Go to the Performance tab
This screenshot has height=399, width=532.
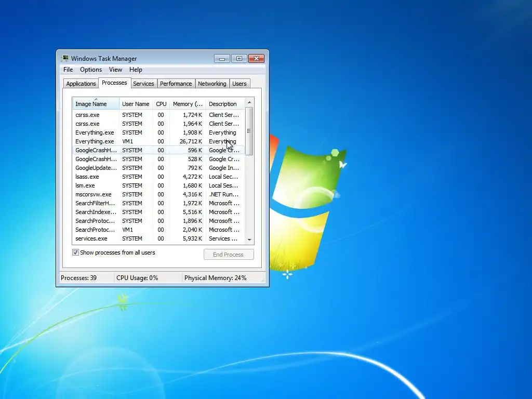click(x=176, y=84)
